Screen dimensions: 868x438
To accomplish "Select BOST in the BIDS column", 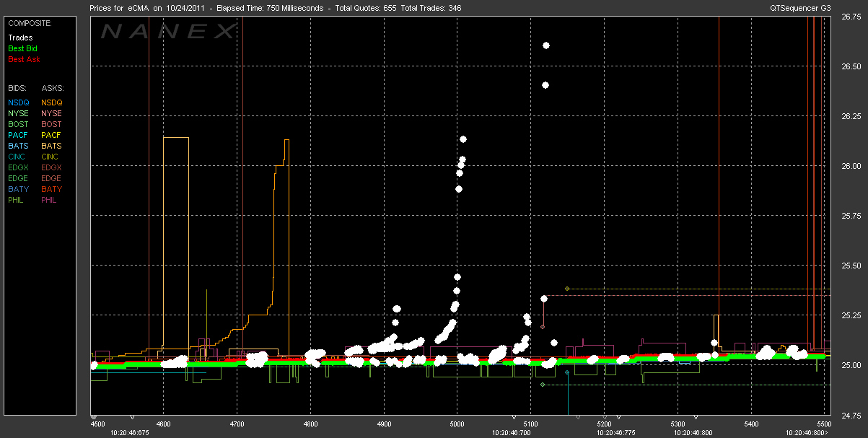I will click(x=19, y=124).
